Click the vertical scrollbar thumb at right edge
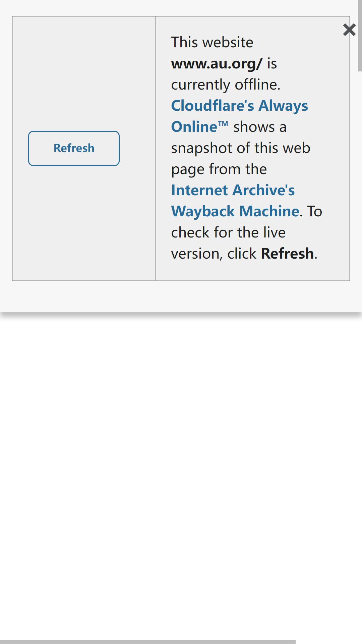Viewport: 362px width, 644px height. [x=360, y=36]
